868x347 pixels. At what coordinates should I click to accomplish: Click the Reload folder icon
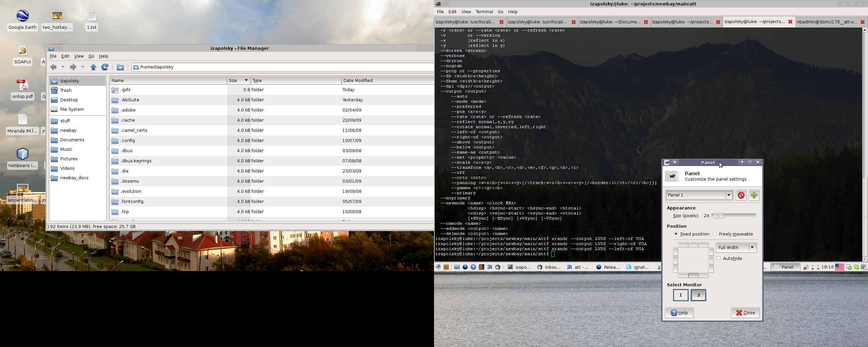coord(105,67)
